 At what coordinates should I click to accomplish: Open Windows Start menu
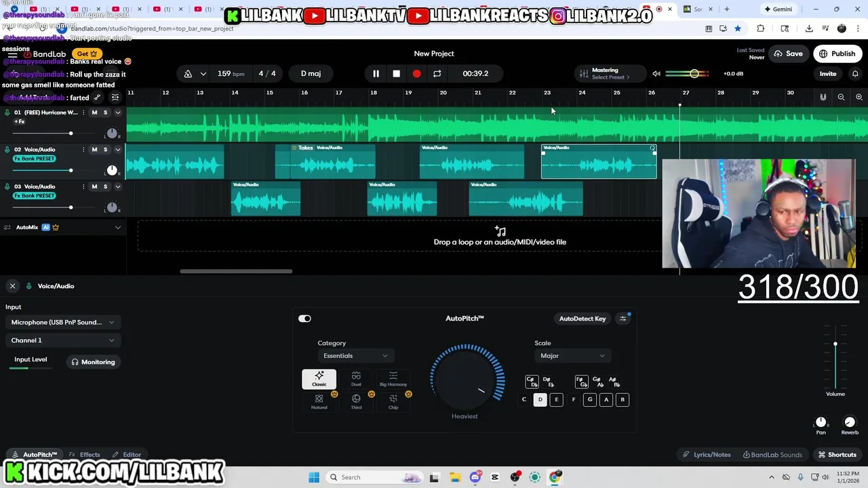click(314, 477)
